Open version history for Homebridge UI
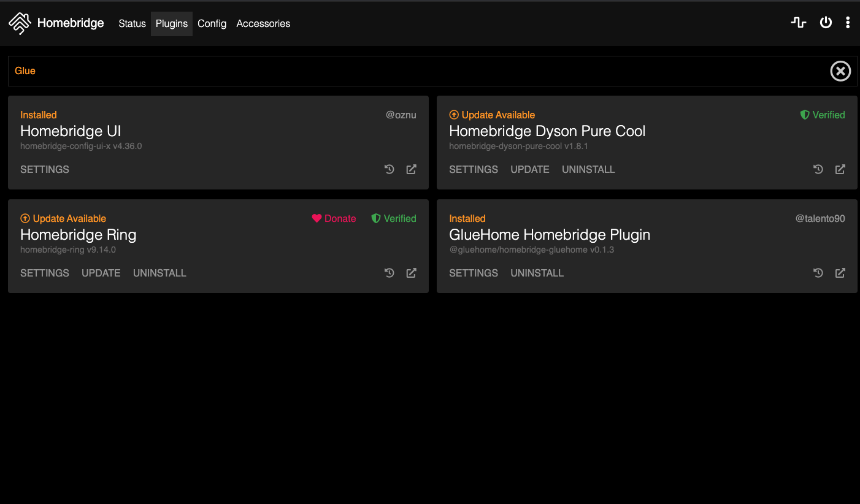 390,169
